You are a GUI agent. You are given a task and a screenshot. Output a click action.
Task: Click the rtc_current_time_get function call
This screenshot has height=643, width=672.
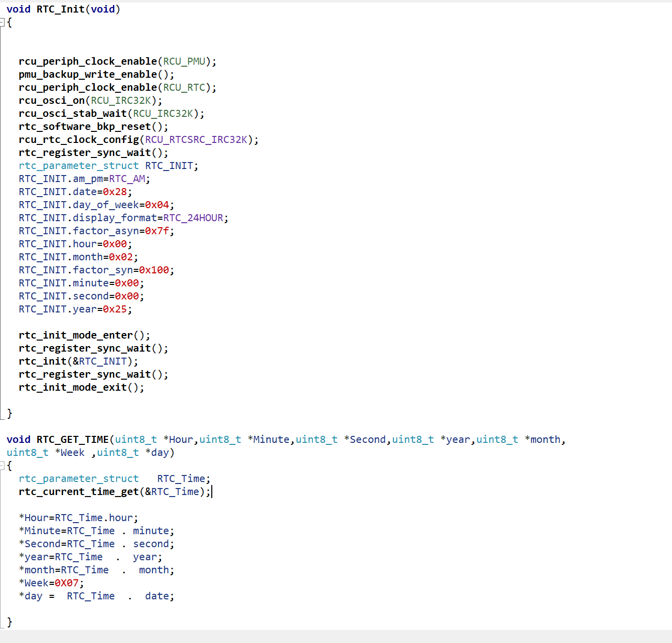(79, 492)
